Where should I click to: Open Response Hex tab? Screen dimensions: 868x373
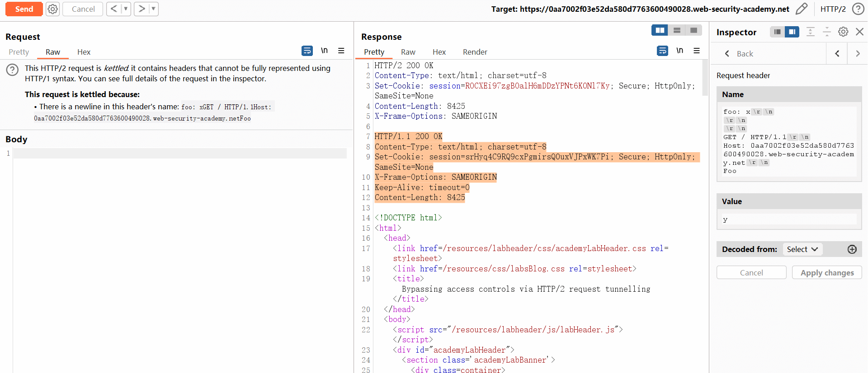point(439,52)
